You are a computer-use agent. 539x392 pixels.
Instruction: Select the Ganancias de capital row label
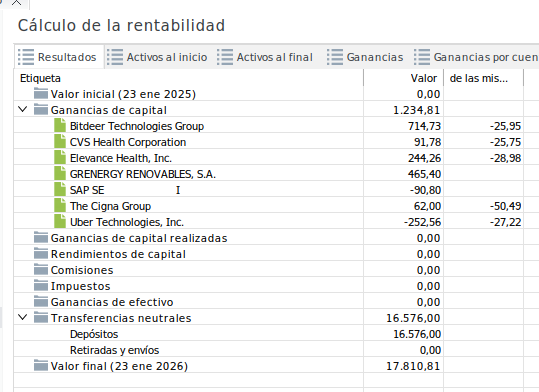click(109, 110)
